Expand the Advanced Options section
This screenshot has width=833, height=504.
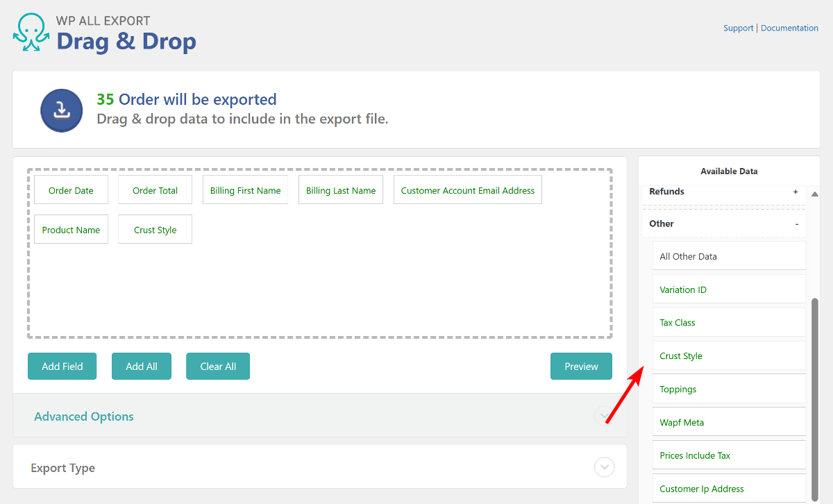coord(603,416)
